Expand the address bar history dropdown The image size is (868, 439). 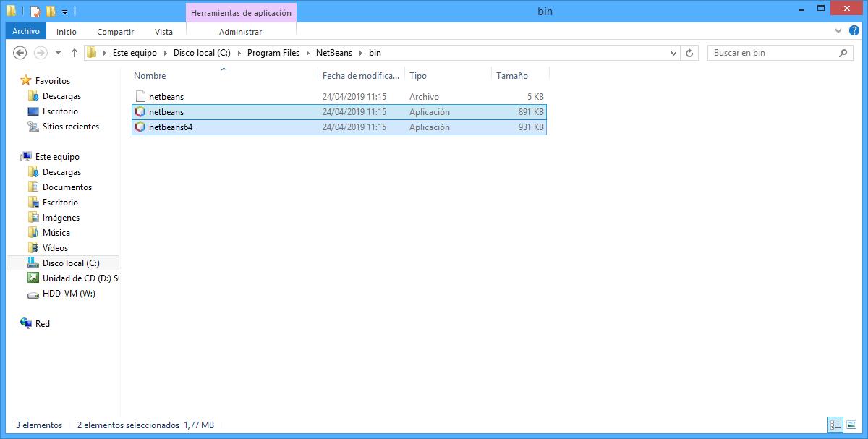[673, 53]
